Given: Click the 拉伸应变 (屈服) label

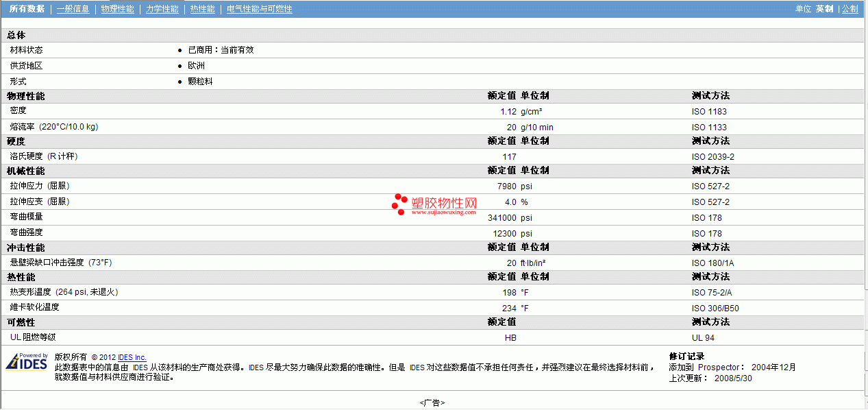Looking at the screenshot, I should click(x=40, y=202).
